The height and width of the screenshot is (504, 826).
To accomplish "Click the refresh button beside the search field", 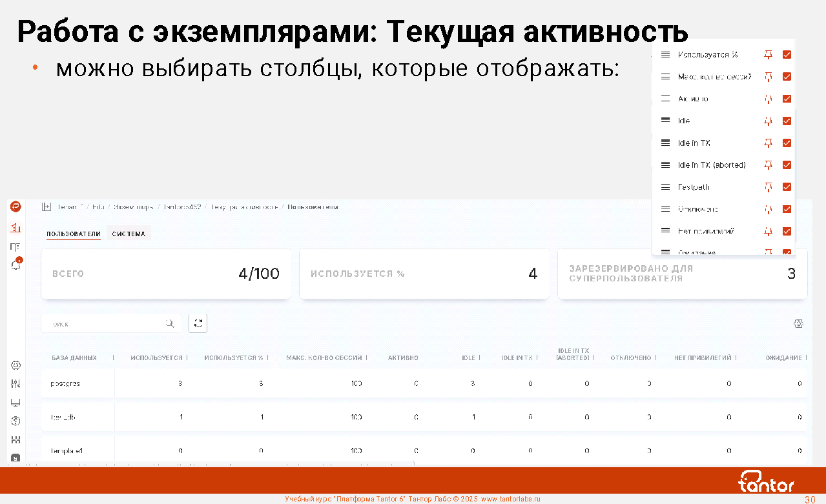I will [x=198, y=323].
